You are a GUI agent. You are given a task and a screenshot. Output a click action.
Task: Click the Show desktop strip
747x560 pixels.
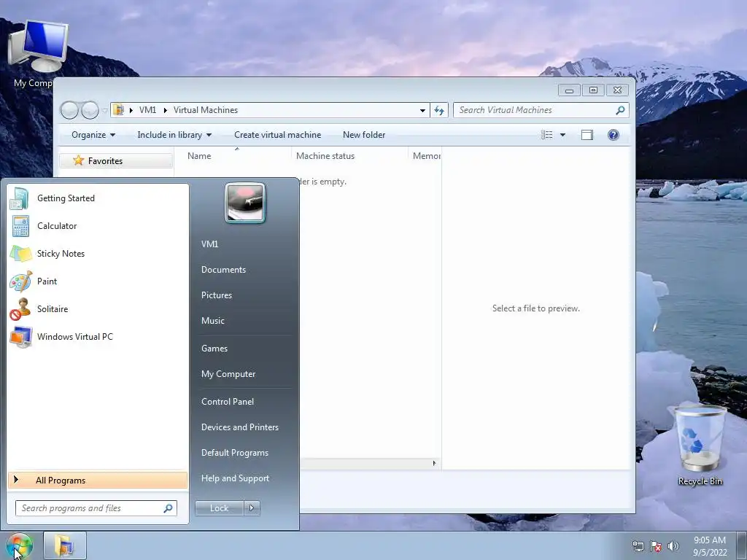742,545
